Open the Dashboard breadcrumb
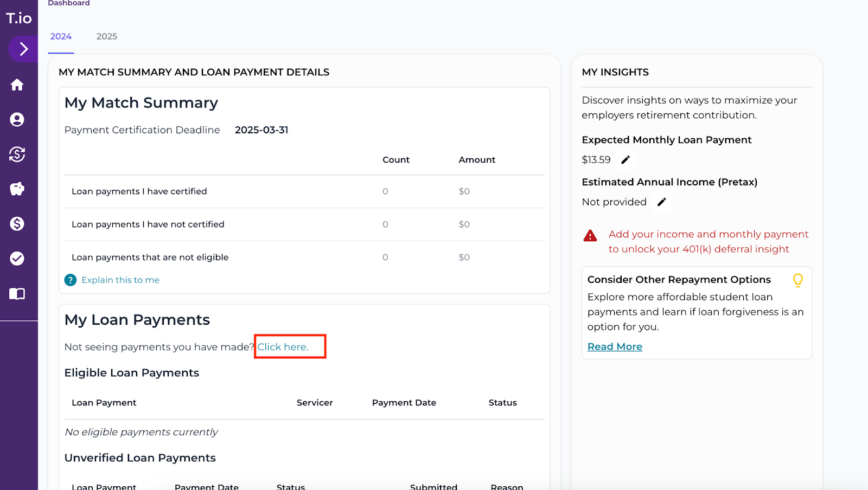 [68, 3]
